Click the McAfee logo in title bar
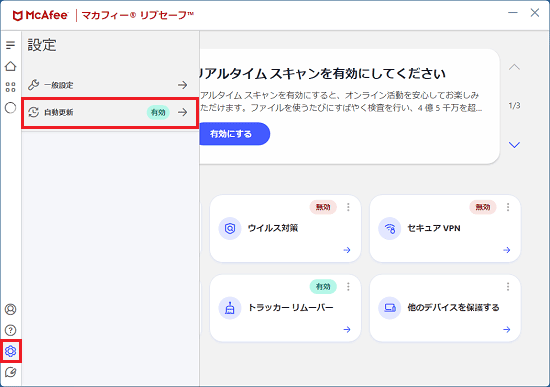550x387 pixels. [40, 15]
